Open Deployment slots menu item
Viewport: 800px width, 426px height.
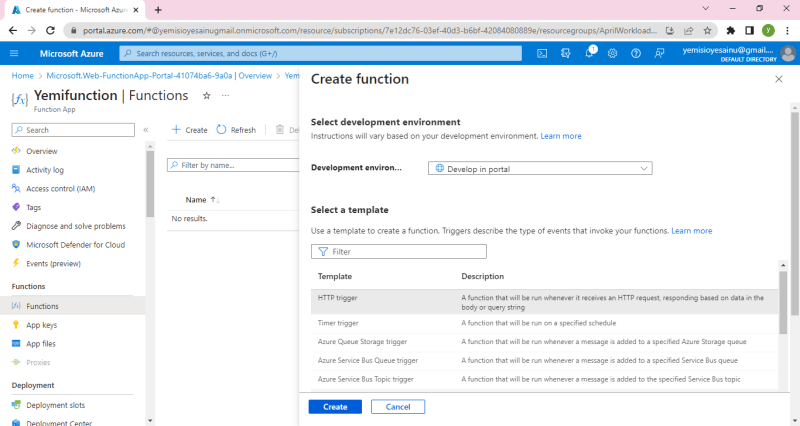click(x=55, y=405)
